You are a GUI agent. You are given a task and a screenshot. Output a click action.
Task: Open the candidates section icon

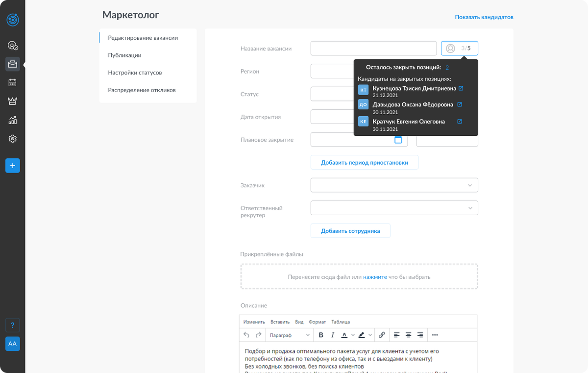pyautogui.click(x=13, y=46)
